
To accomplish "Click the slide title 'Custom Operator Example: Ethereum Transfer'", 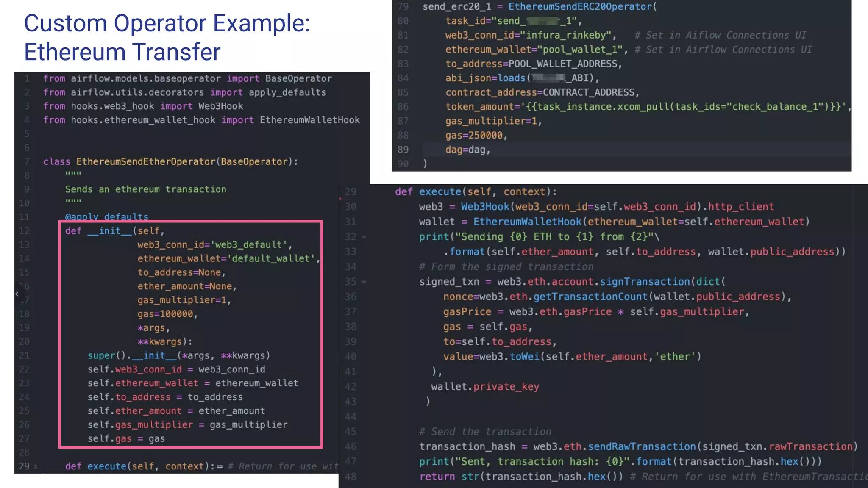I will pyautogui.click(x=167, y=37).
